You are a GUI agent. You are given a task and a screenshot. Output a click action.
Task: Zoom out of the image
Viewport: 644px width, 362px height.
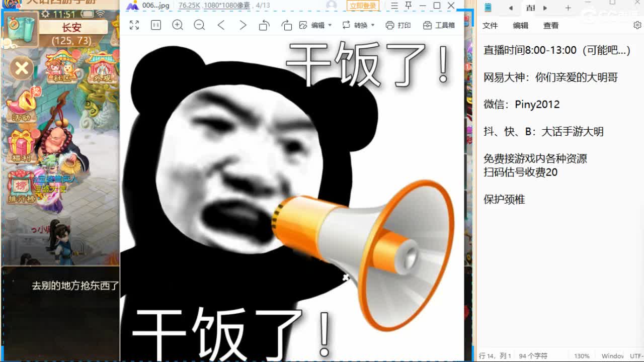199,25
